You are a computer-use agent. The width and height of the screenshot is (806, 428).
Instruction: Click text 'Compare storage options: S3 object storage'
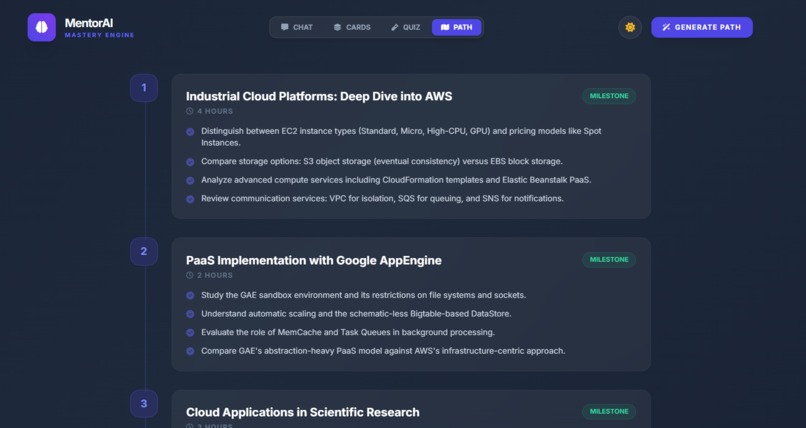[x=286, y=161]
